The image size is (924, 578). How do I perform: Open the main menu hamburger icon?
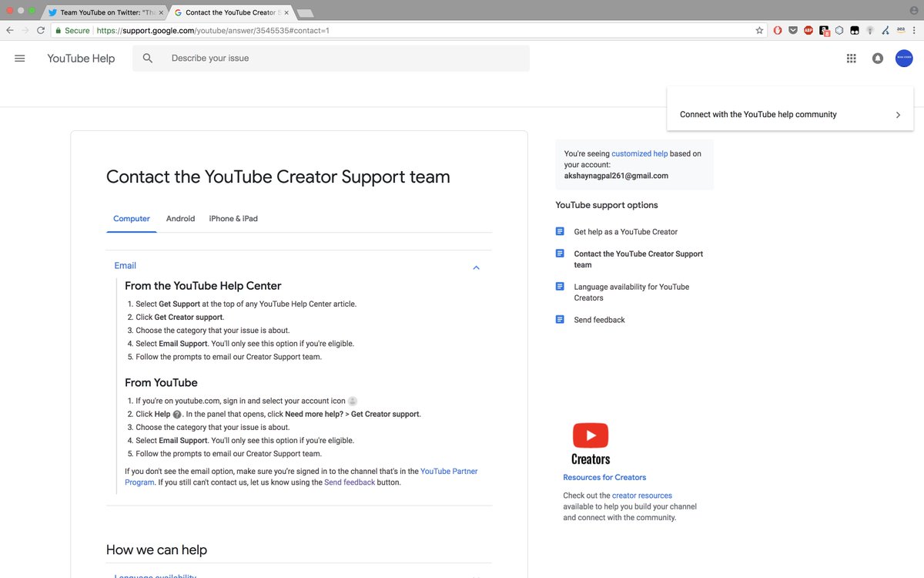point(20,59)
